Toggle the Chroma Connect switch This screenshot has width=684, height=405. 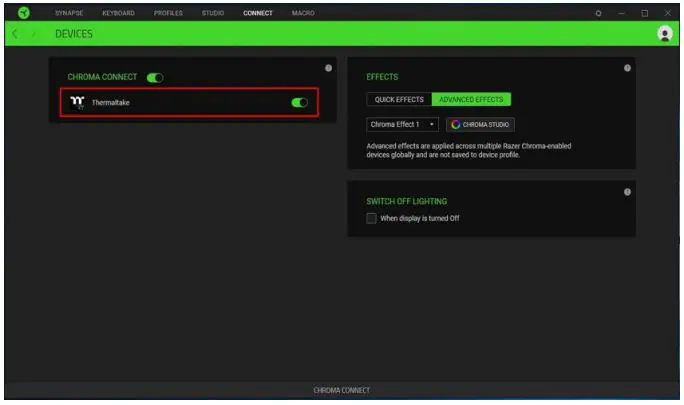coord(155,78)
